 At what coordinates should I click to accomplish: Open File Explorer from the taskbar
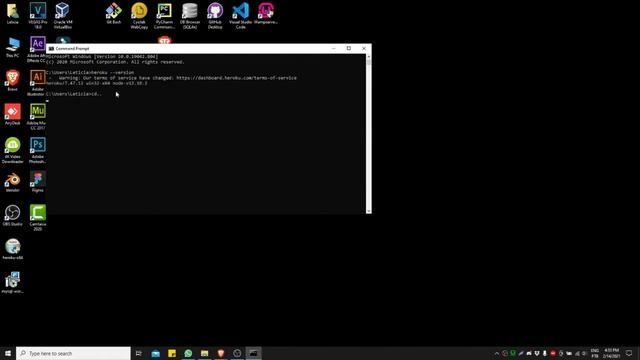[x=204, y=353]
